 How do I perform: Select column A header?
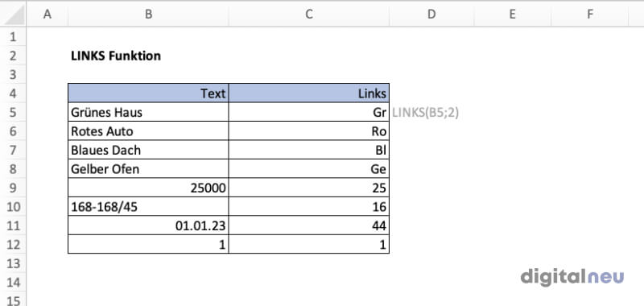[x=47, y=14]
